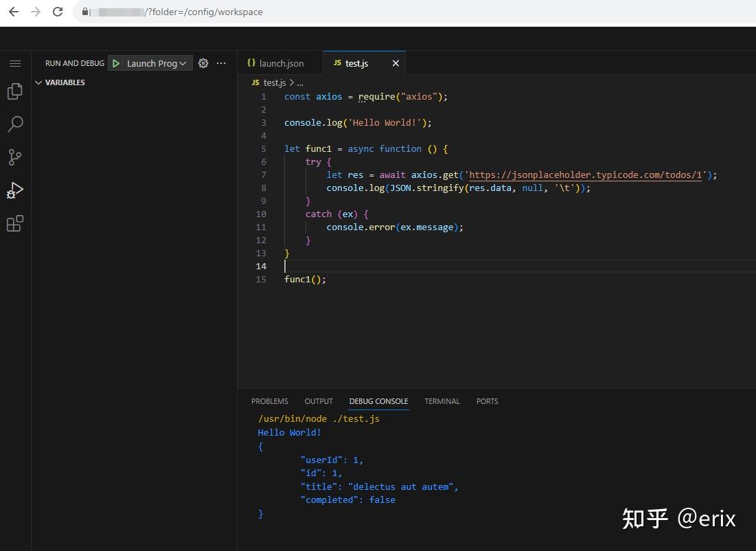Open the Explorer sidebar
The height and width of the screenshot is (551, 756).
pyautogui.click(x=15, y=91)
